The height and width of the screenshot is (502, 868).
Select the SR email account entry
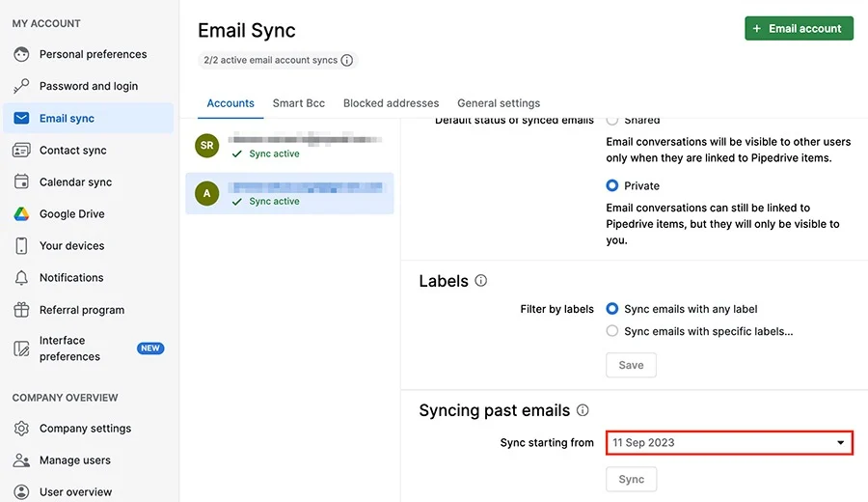point(289,146)
